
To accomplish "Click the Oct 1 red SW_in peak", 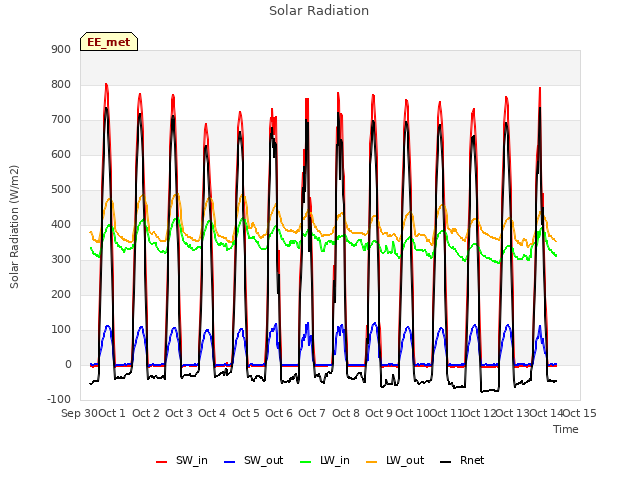I will (x=106, y=84).
